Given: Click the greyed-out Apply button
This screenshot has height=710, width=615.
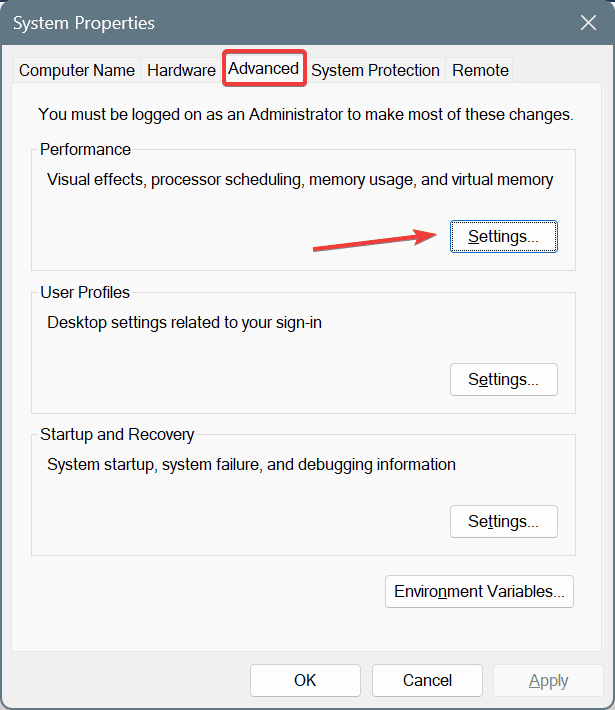Looking at the screenshot, I should click(548, 680).
